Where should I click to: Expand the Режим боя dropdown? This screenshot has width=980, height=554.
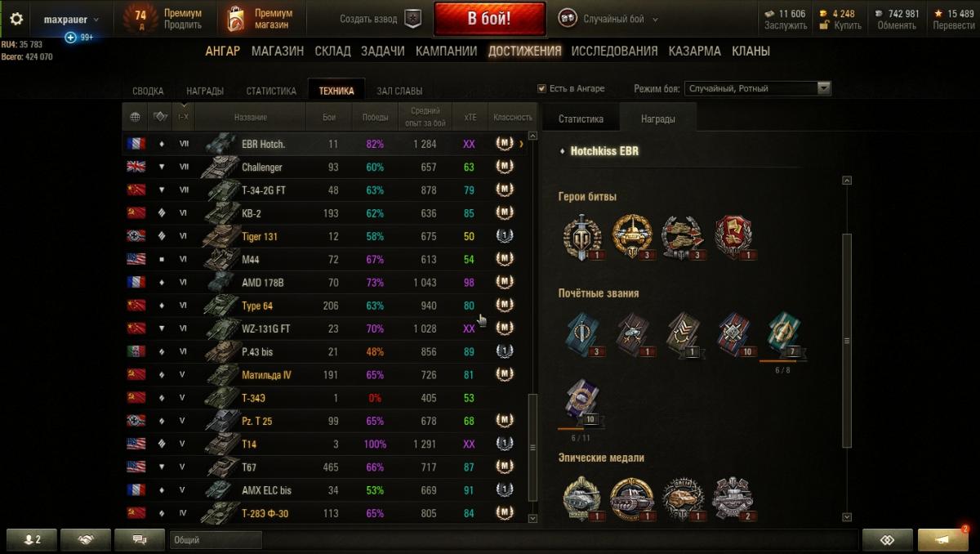pos(758,88)
